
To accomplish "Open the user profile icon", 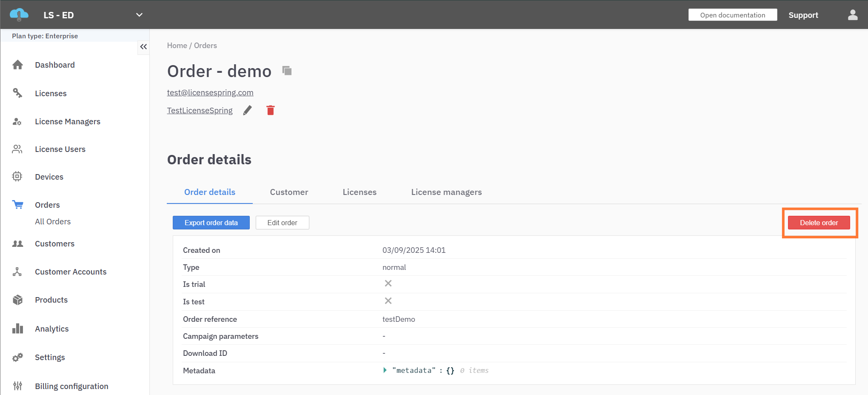I will tap(853, 15).
